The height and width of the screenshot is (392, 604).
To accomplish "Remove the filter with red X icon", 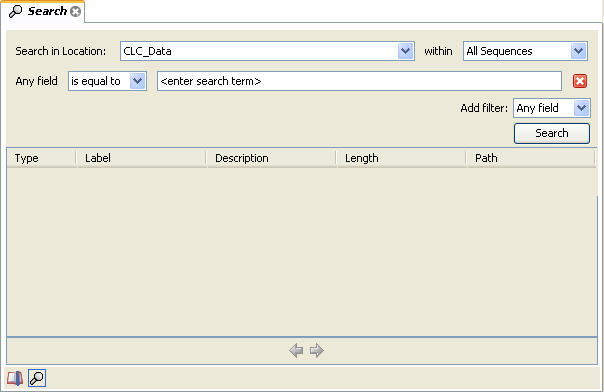I will click(580, 81).
